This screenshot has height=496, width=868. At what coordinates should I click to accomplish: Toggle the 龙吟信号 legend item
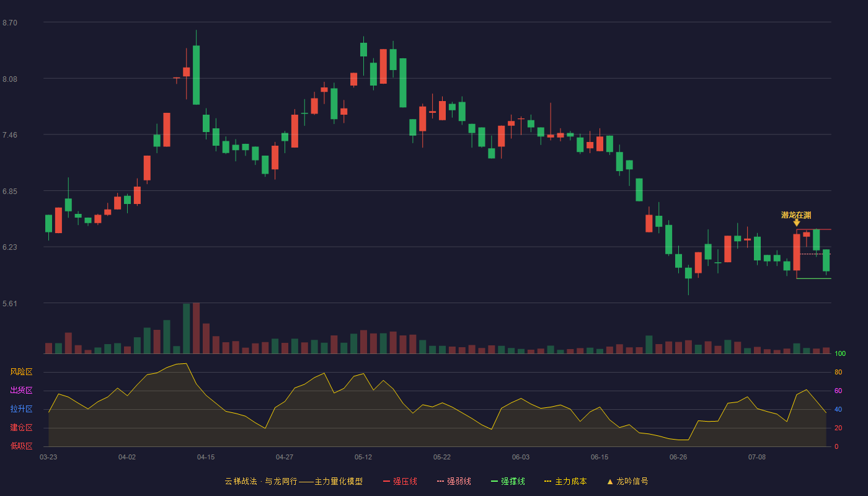tap(627, 481)
